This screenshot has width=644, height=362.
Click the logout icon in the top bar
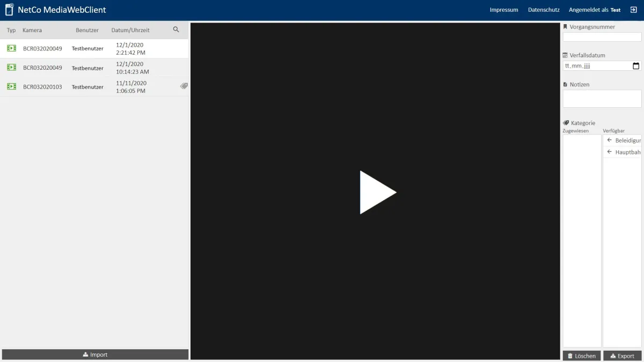tap(635, 10)
